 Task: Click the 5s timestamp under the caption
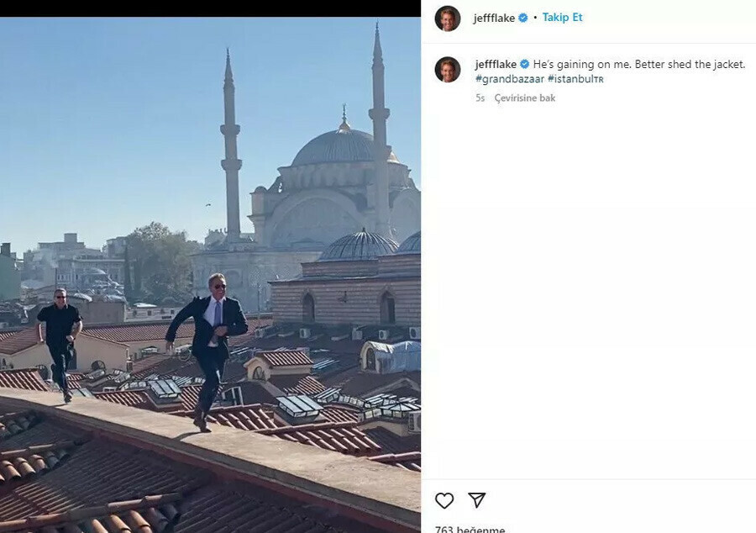click(x=480, y=98)
